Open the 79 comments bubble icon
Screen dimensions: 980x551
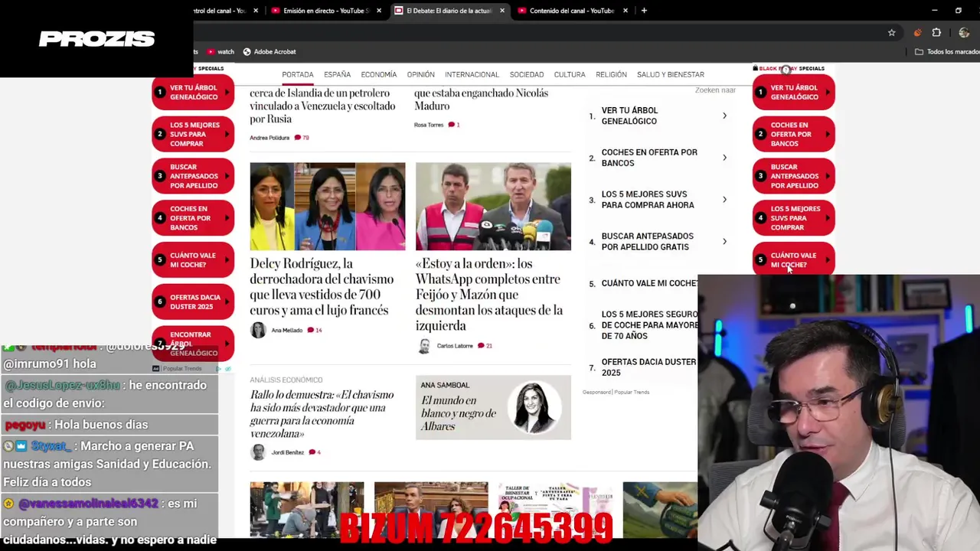tap(298, 138)
